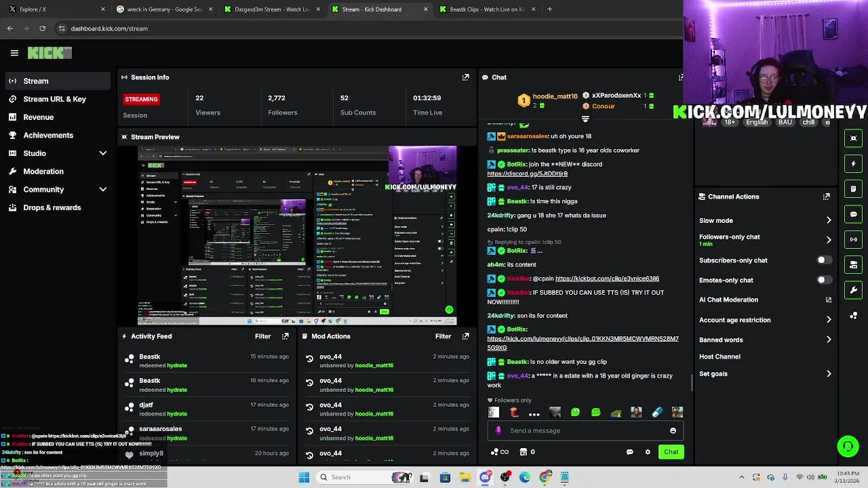Open more emotes via three dots
The height and width of the screenshot is (488, 868).
(x=534, y=413)
